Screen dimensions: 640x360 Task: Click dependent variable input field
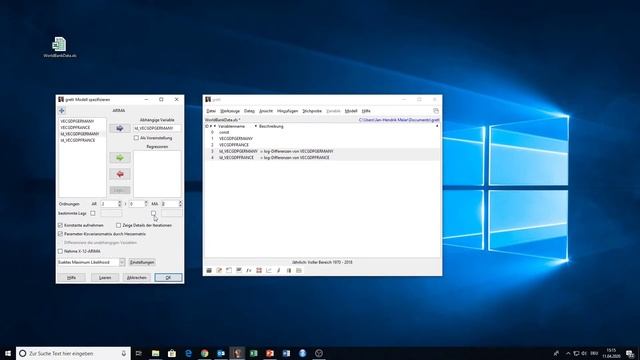pyautogui.click(x=157, y=128)
